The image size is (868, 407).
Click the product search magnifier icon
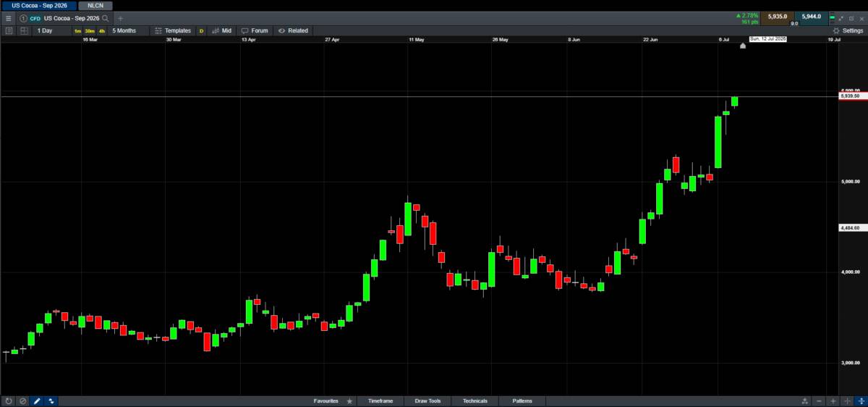click(x=106, y=18)
